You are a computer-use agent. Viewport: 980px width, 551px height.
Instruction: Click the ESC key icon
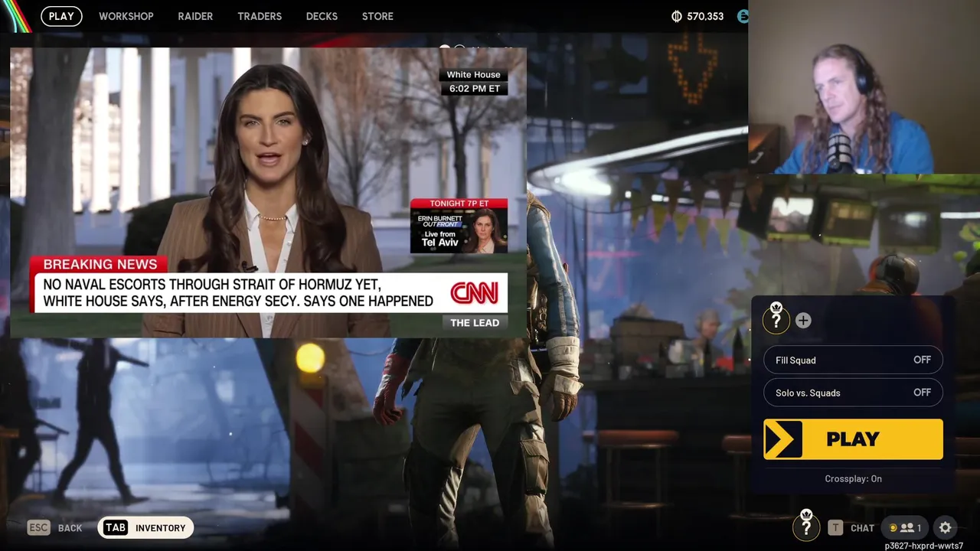(39, 528)
